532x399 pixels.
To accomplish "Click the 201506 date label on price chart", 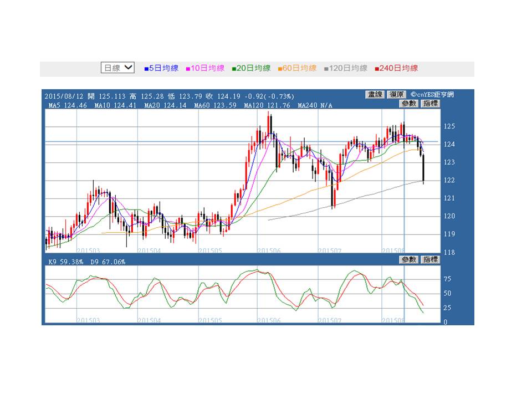I will [x=269, y=250].
